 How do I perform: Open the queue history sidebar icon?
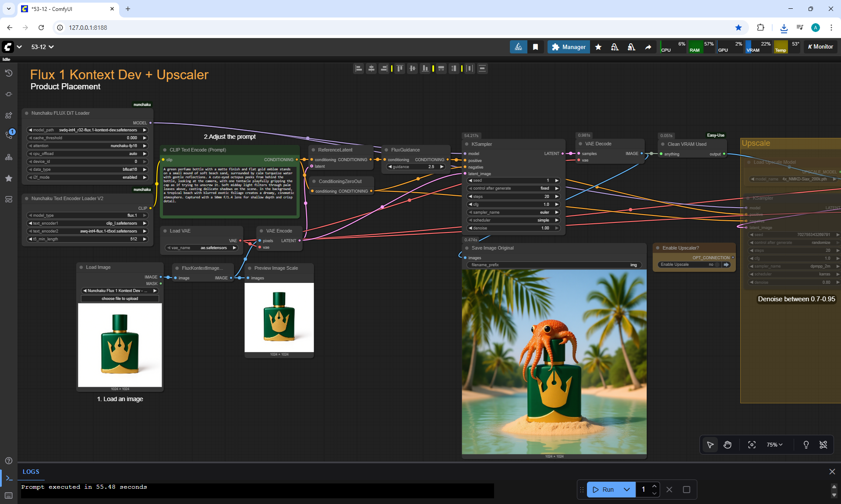pos(9,73)
